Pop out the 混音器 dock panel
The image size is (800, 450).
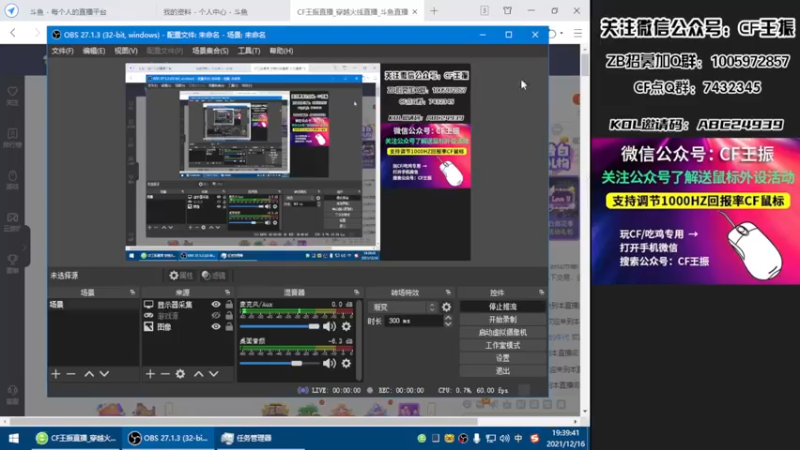(357, 292)
